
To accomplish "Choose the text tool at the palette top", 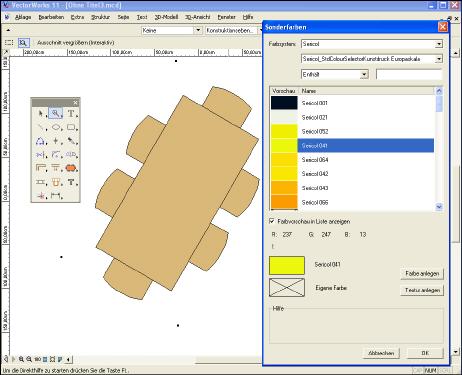I will pos(71,114).
